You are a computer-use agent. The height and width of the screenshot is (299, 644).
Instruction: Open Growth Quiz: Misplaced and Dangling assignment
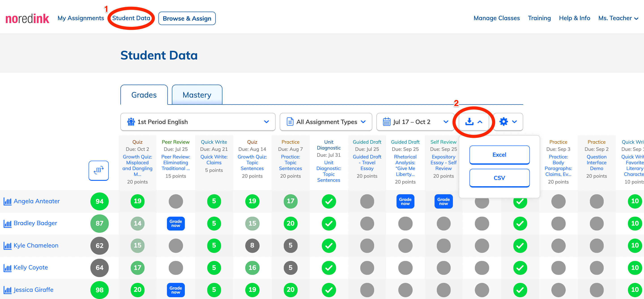tap(137, 165)
